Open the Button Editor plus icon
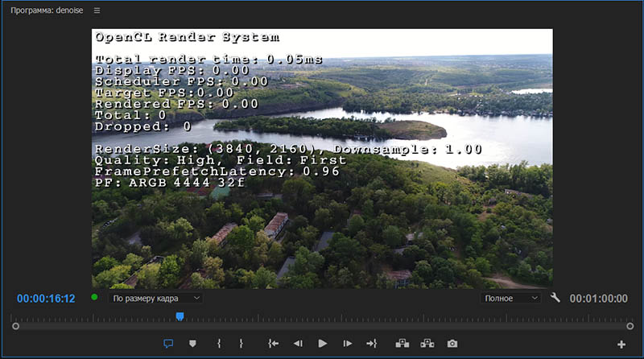This screenshot has width=644, height=359. [x=621, y=345]
